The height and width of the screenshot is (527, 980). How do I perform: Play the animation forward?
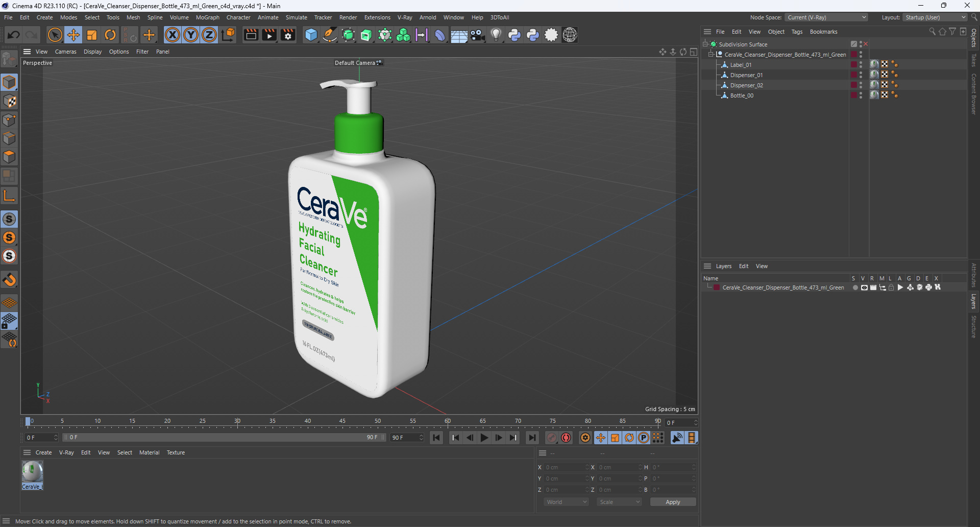(484, 438)
